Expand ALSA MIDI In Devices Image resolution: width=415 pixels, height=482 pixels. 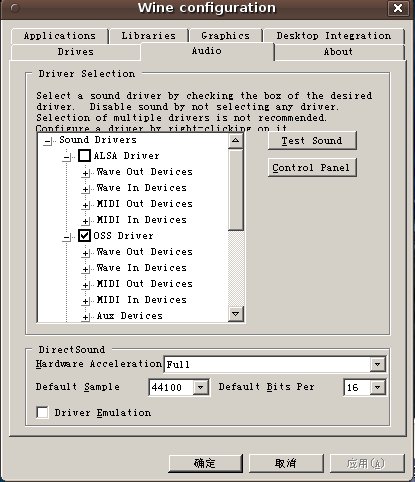click(85, 221)
